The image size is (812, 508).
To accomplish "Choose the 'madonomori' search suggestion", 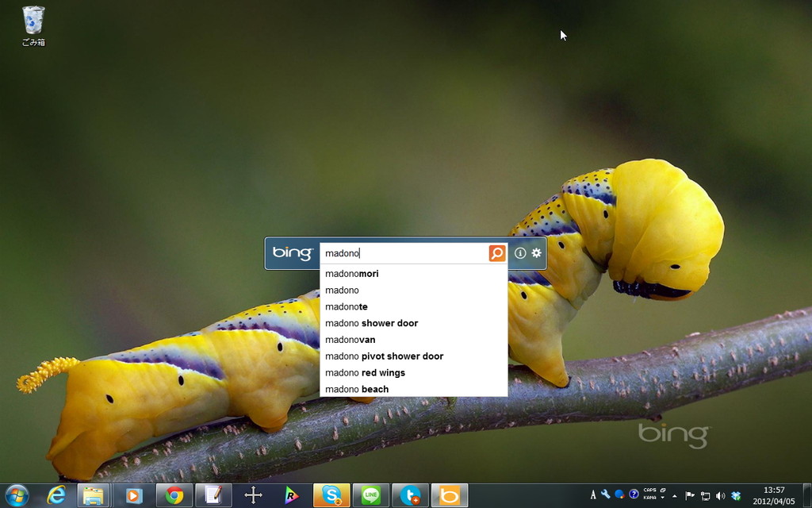I will point(352,273).
